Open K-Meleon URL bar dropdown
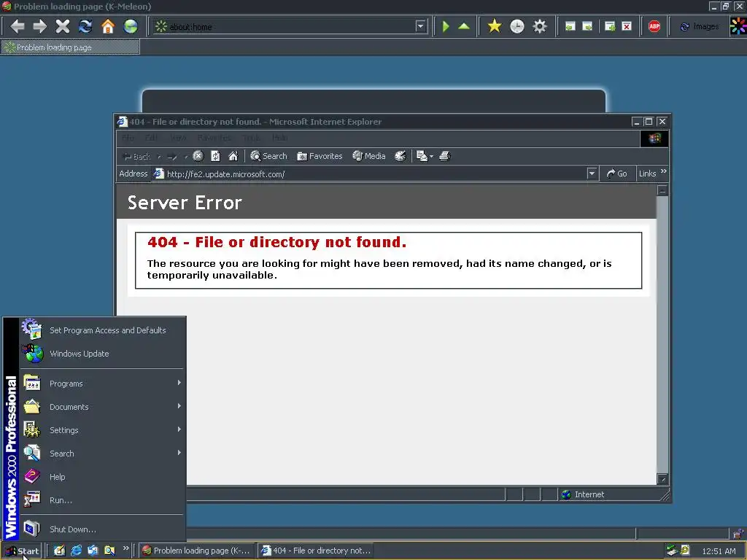 point(420,26)
